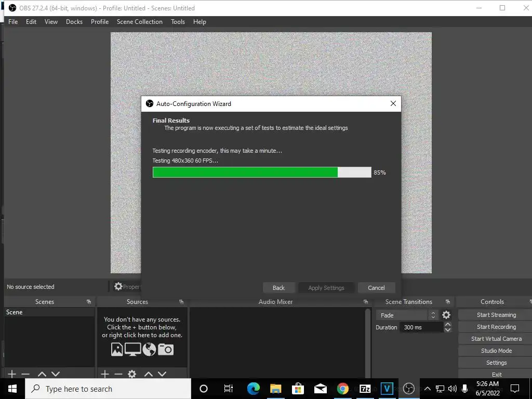
Task: Move source down arrow in Sources
Action: coord(162,374)
